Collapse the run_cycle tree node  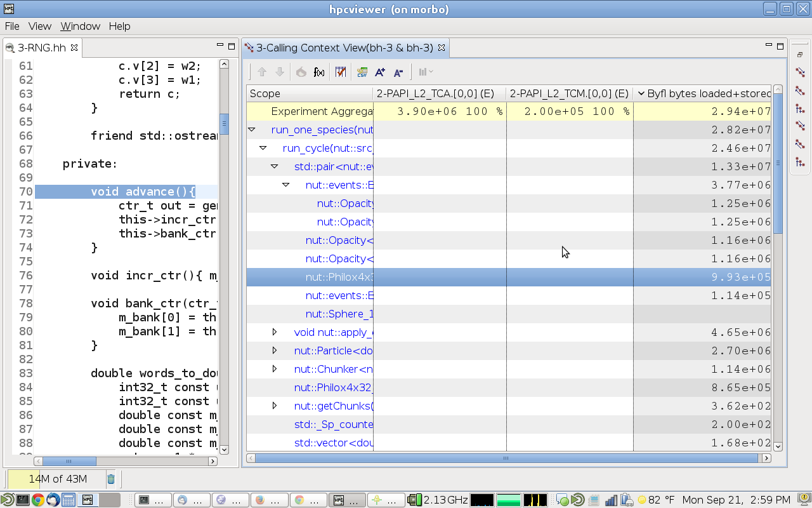(263, 148)
